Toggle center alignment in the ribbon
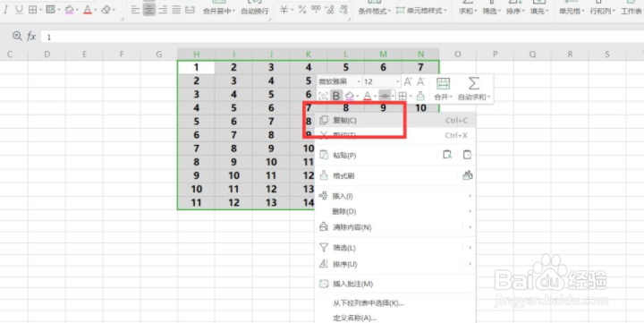Screen dimensions: 644x323 coord(149,10)
